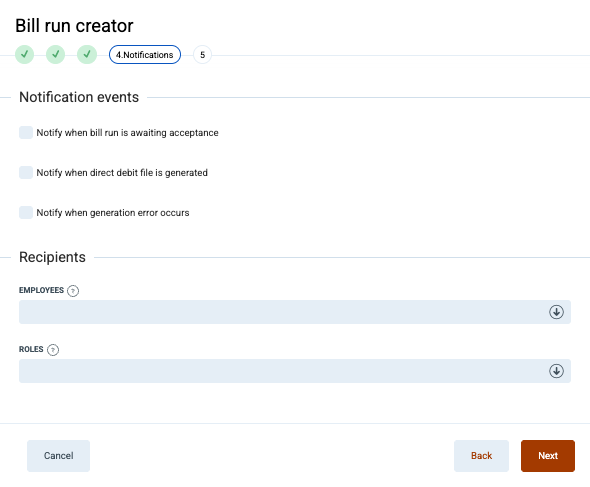Click 'Notify when generation error occurs' label

pyautogui.click(x=113, y=213)
